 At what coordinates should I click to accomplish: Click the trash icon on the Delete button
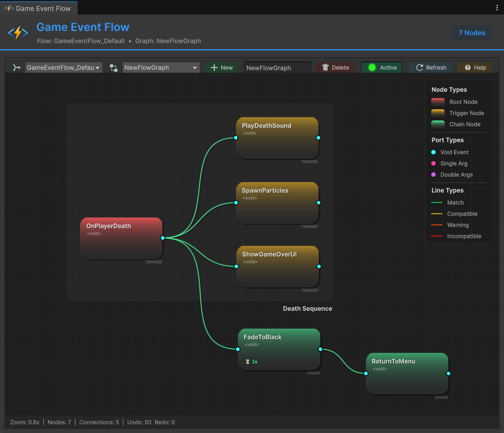point(325,68)
